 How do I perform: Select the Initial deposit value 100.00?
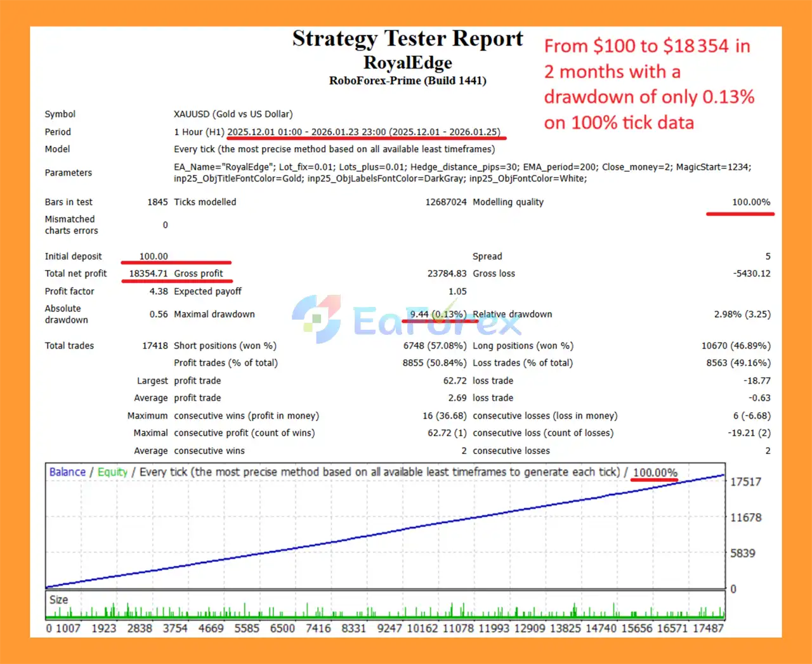click(x=154, y=256)
